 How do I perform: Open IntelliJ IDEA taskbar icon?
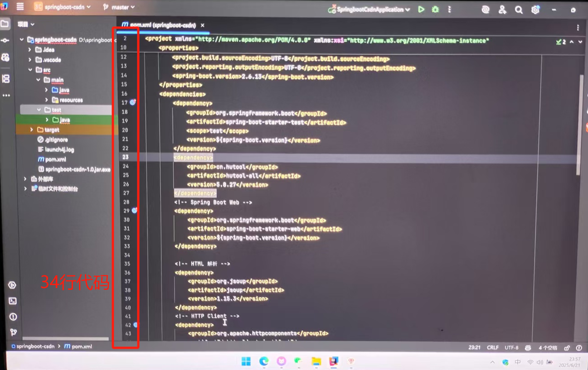(x=334, y=361)
